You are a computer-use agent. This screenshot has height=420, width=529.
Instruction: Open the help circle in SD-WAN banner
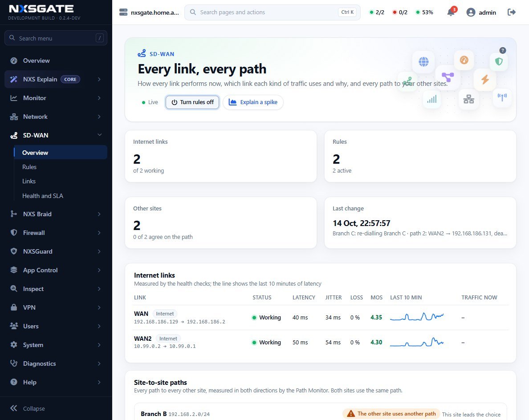(x=503, y=51)
